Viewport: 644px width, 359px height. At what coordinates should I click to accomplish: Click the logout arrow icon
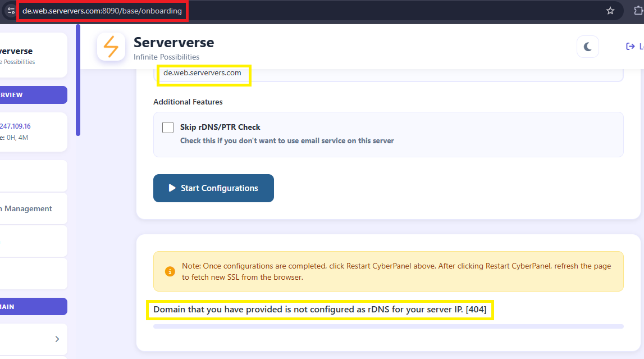pyautogui.click(x=630, y=47)
